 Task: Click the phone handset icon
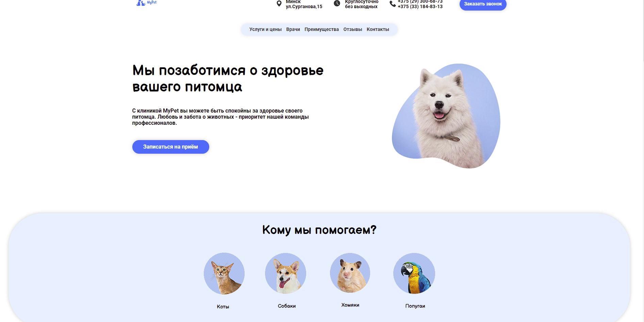[393, 4]
